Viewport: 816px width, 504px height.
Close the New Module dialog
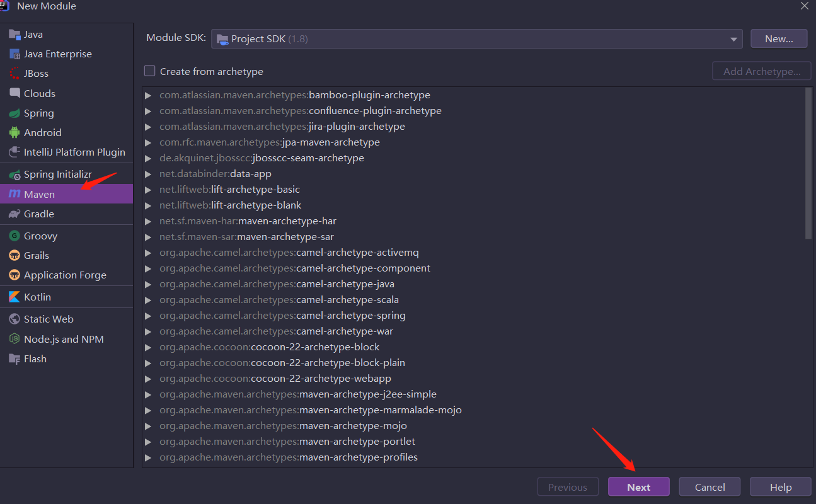pos(805,6)
